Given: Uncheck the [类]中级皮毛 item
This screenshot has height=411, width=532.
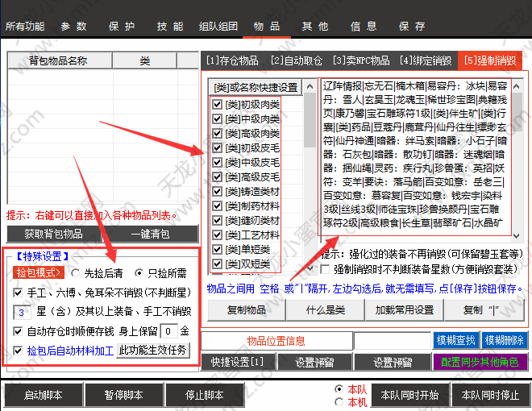Looking at the screenshot, I should (217, 163).
